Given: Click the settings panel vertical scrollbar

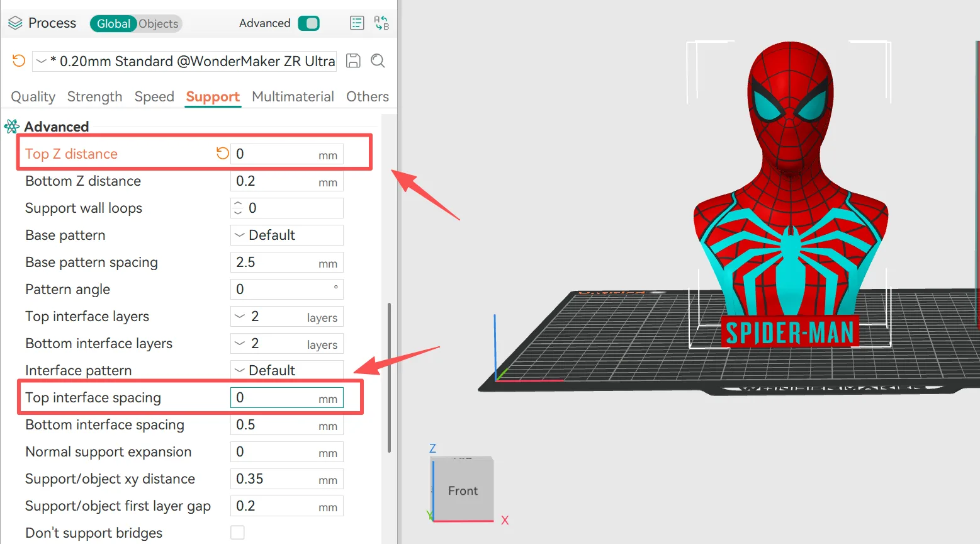Looking at the screenshot, I should tap(389, 378).
